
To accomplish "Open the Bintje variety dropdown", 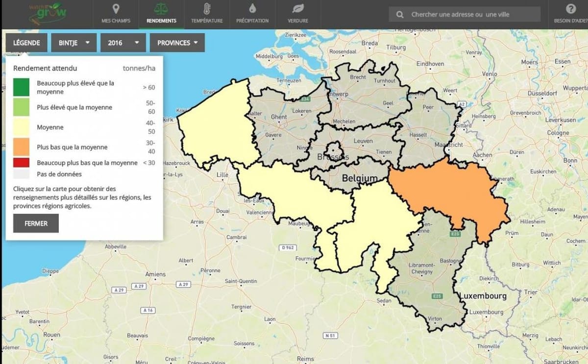I will [x=73, y=43].
